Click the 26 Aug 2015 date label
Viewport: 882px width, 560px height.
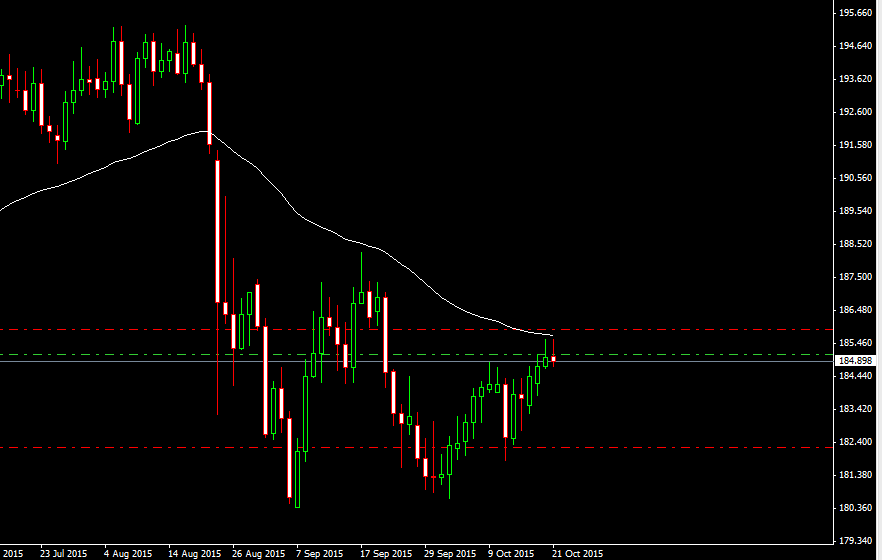(259, 554)
